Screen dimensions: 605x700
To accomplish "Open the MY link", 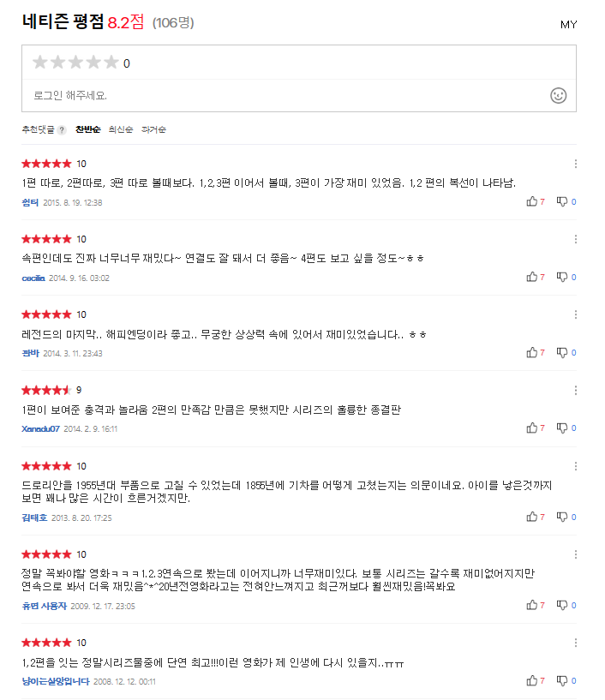I will pyautogui.click(x=568, y=24).
